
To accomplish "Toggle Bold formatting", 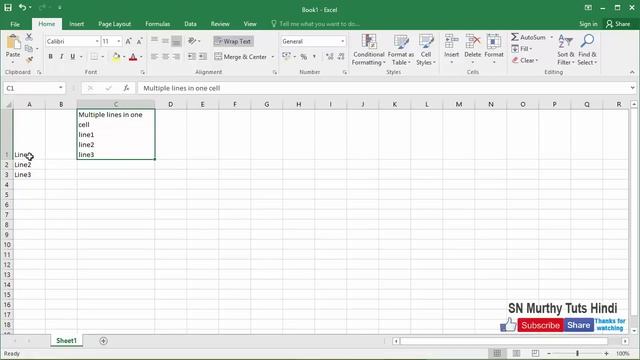I will 51,57.
